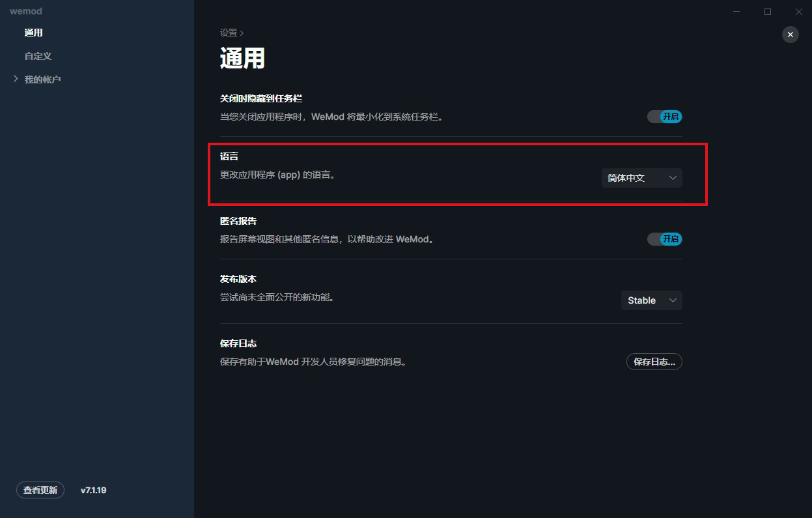Click the 查看更新 button

40,490
